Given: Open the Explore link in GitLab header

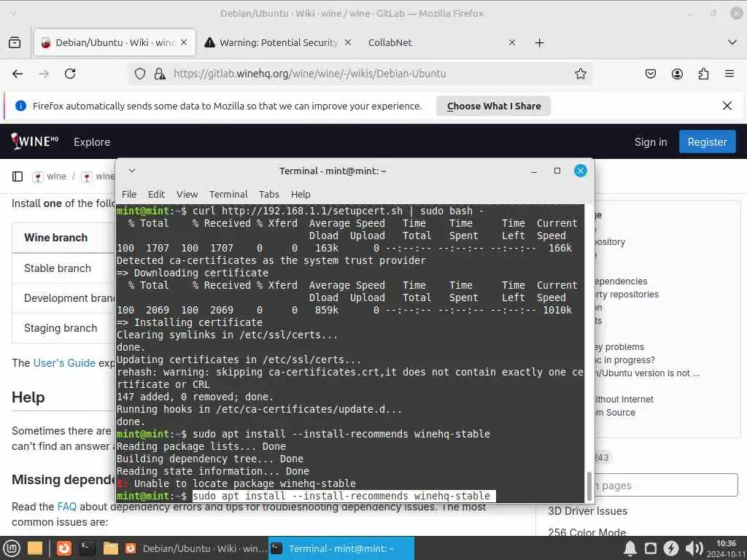Looking at the screenshot, I should tap(92, 142).
